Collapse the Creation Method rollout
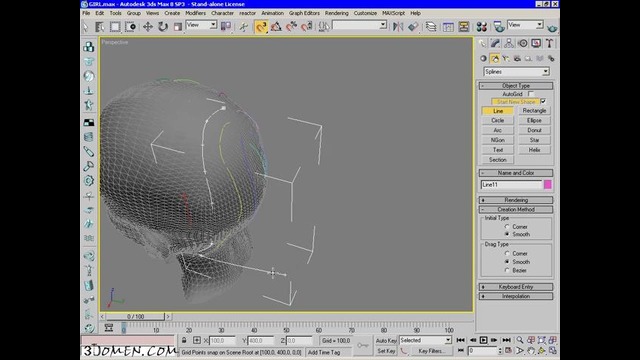 point(516,209)
